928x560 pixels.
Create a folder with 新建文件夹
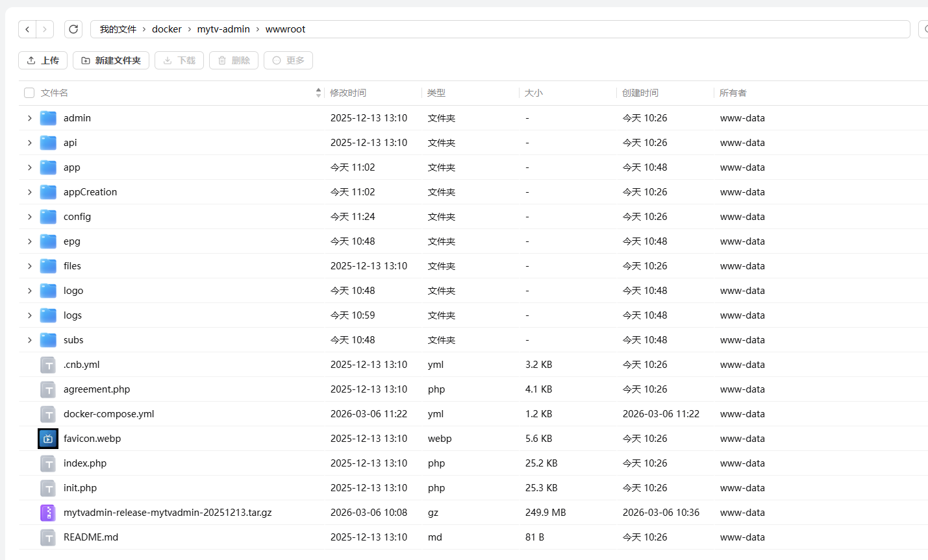pos(111,60)
